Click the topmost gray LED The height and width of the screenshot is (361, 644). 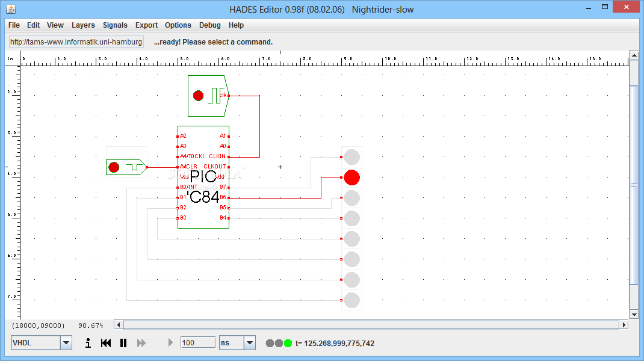(x=351, y=157)
